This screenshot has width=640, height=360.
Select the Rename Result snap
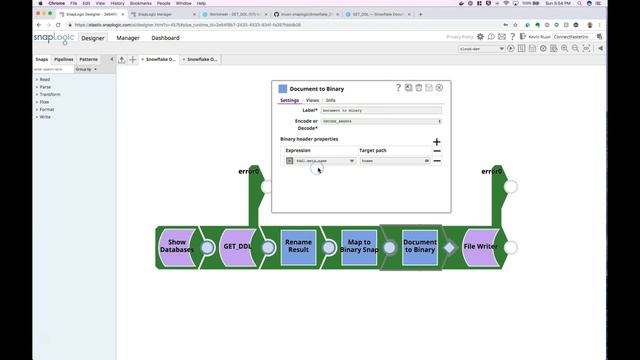point(298,247)
